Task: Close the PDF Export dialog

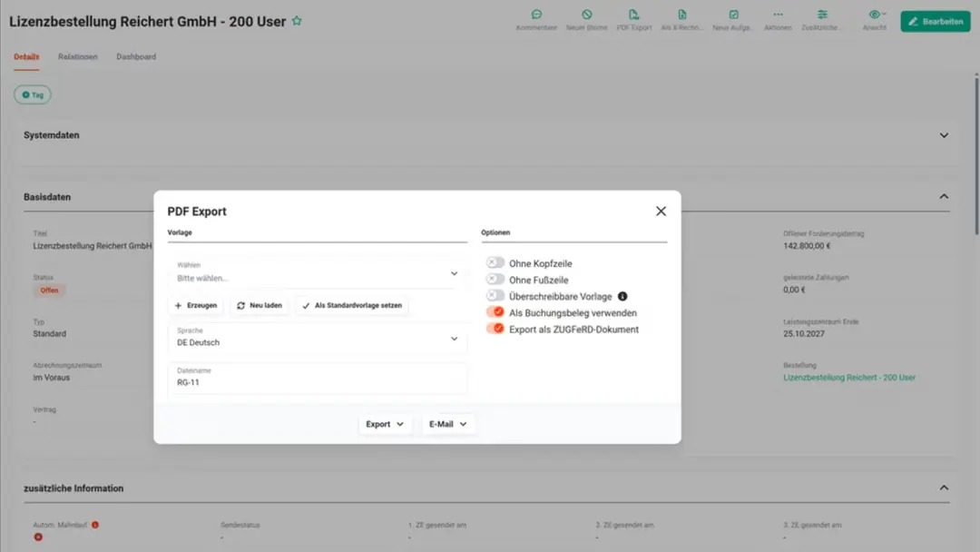Action: (661, 212)
